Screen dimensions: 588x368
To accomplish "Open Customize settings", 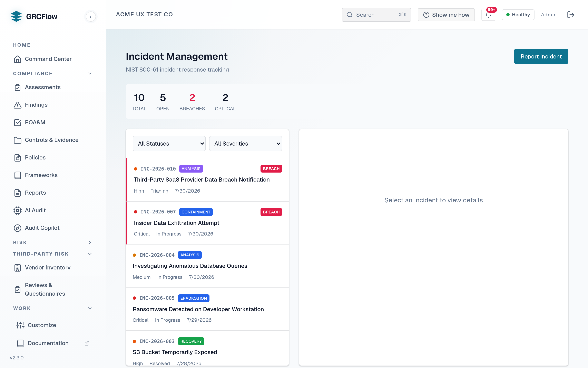I will pos(53,325).
